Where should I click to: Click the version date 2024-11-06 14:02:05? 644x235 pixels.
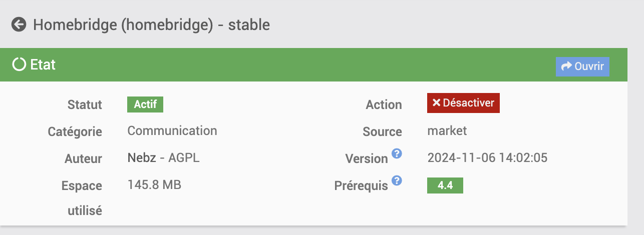pos(487,158)
